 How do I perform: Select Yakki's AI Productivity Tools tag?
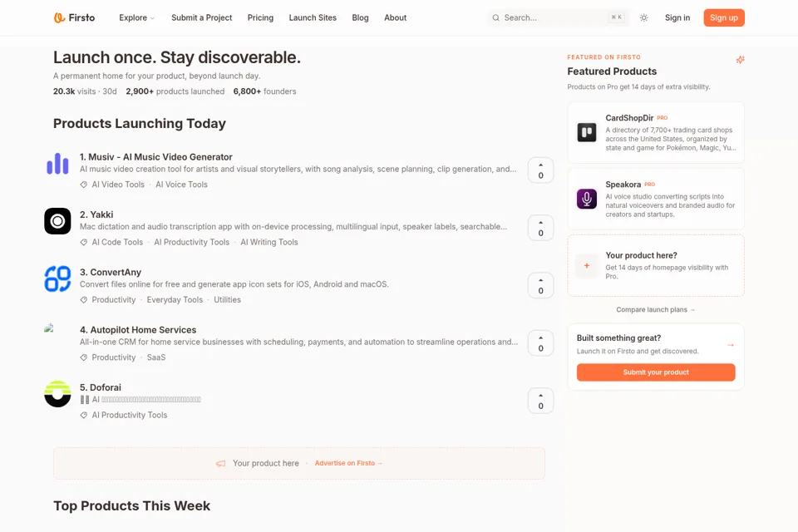pos(191,243)
